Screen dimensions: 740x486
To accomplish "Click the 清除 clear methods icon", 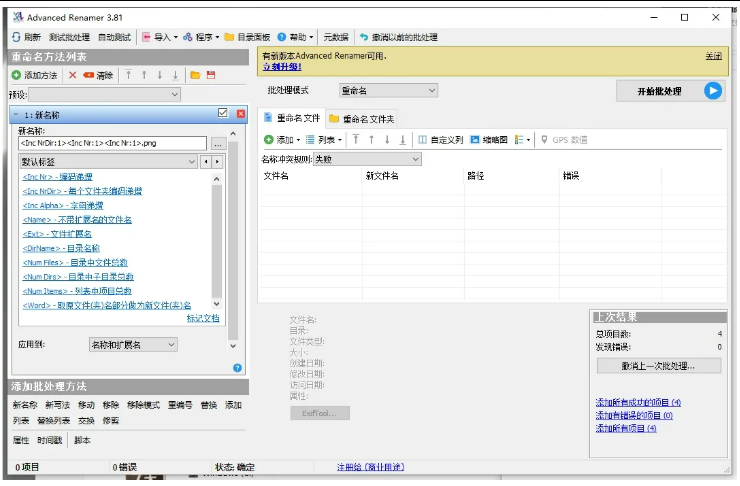I will pos(88,75).
